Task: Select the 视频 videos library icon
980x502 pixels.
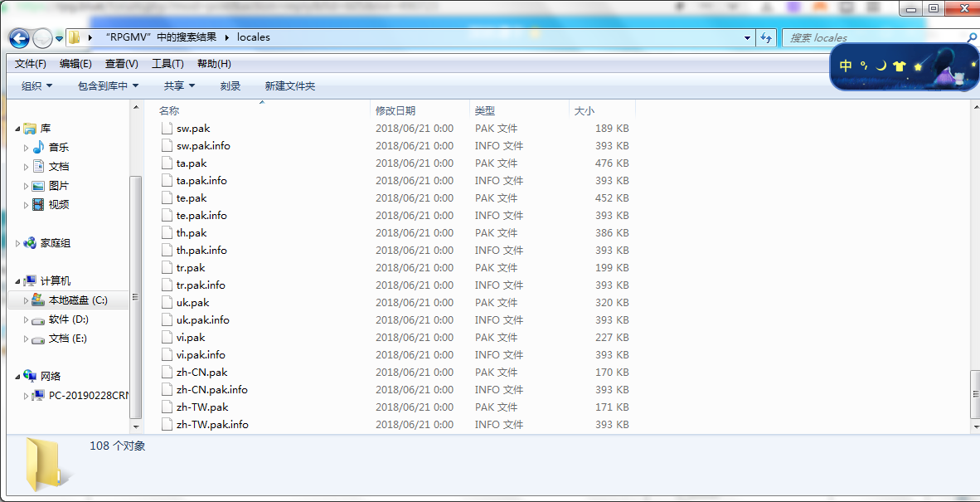Action: [x=39, y=204]
